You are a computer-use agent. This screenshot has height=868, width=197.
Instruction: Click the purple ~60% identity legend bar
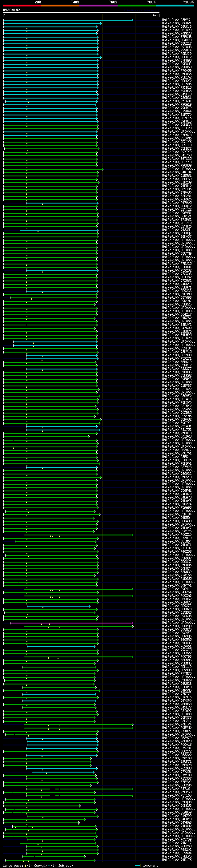[98, 6]
